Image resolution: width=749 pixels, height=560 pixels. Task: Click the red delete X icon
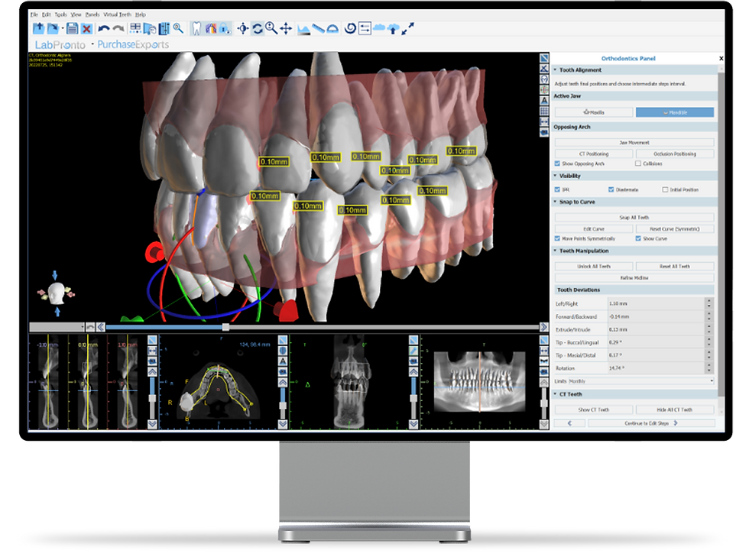click(86, 28)
